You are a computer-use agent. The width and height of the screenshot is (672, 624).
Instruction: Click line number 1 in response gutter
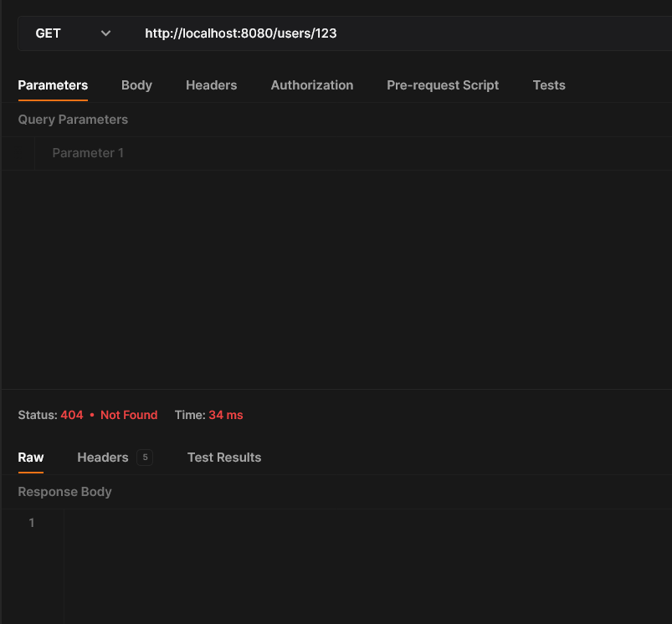click(x=32, y=523)
